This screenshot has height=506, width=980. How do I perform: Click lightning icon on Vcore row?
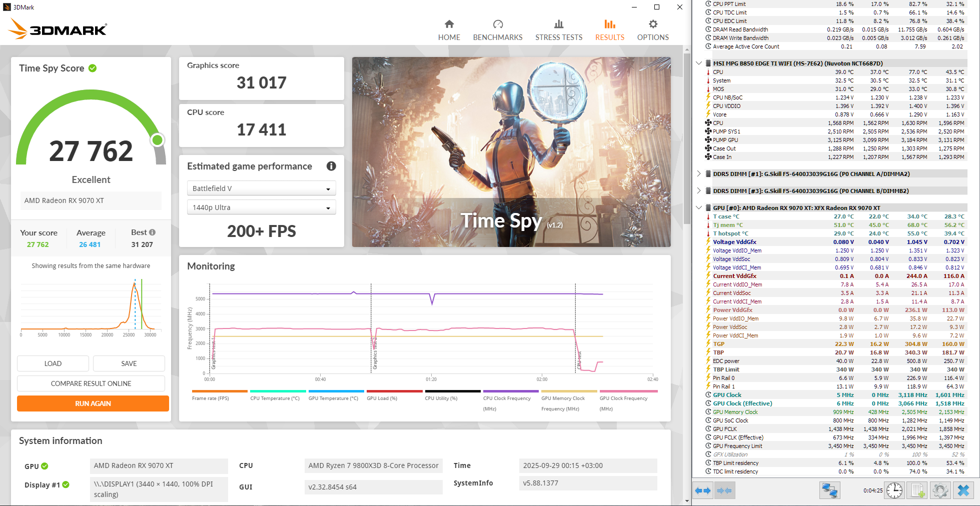click(x=708, y=114)
